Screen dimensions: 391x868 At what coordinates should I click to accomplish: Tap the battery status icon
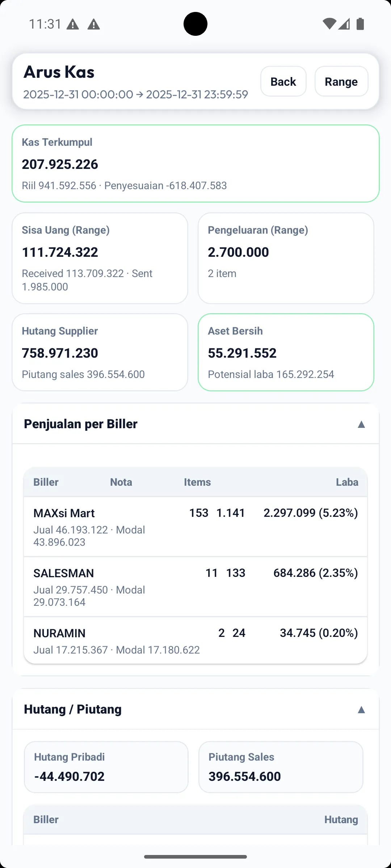[360, 24]
